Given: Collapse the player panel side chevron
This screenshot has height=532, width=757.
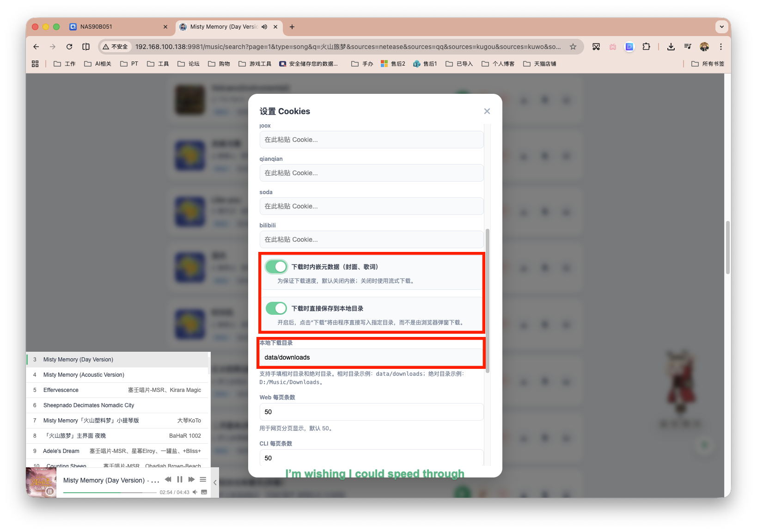Looking at the screenshot, I should 215,483.
